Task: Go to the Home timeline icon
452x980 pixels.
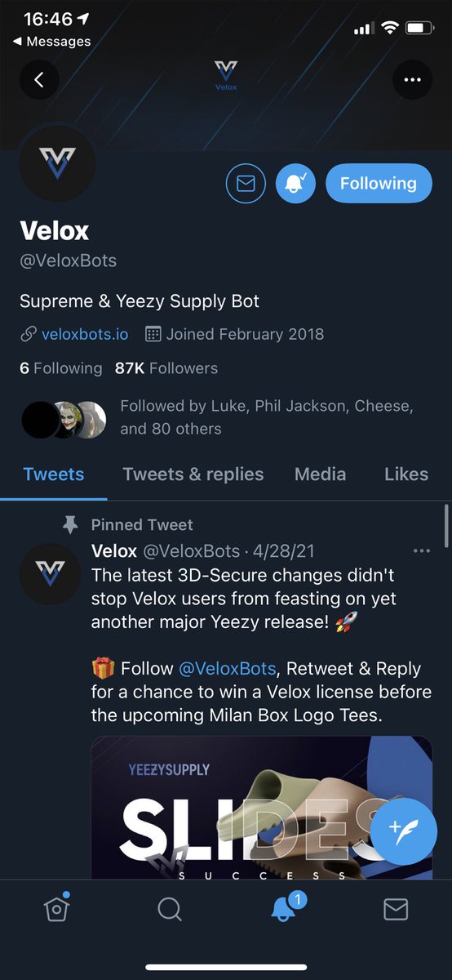Action: [x=56, y=908]
